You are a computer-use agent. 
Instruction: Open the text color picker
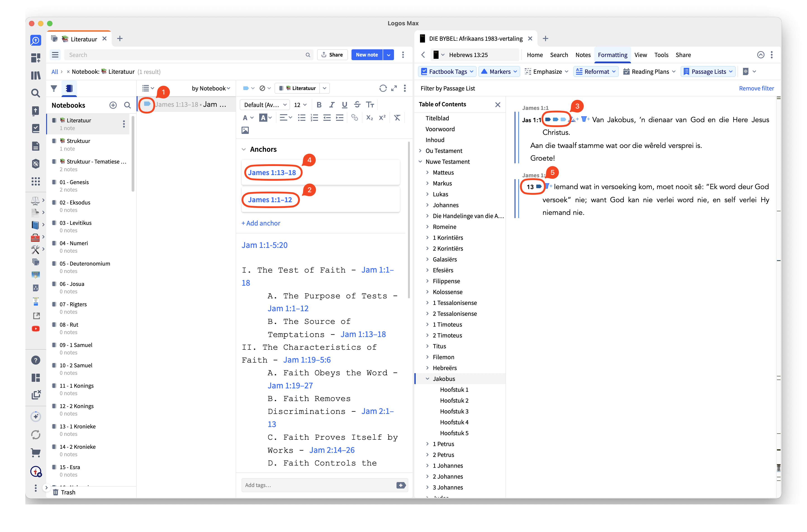coord(248,118)
